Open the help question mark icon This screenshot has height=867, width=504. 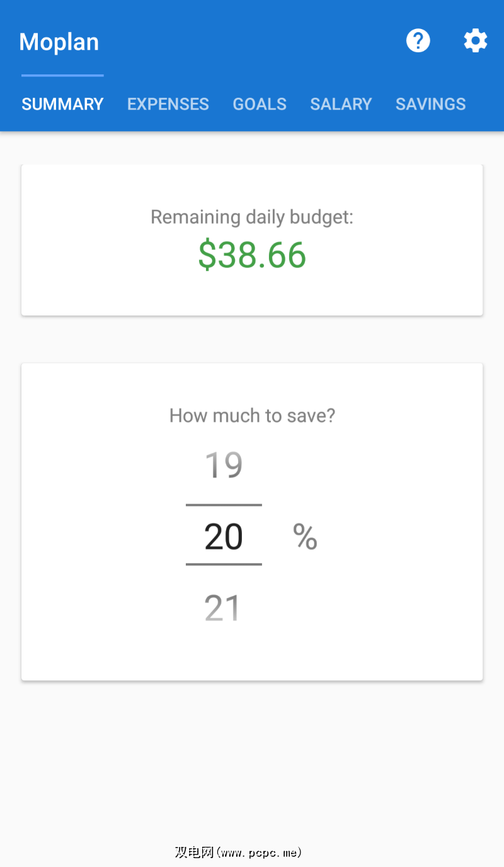(418, 42)
